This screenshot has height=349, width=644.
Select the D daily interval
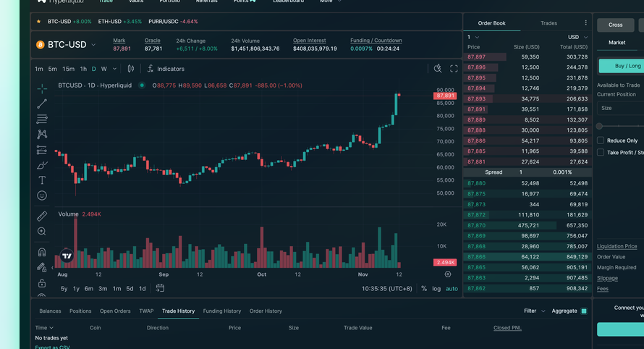click(x=93, y=69)
